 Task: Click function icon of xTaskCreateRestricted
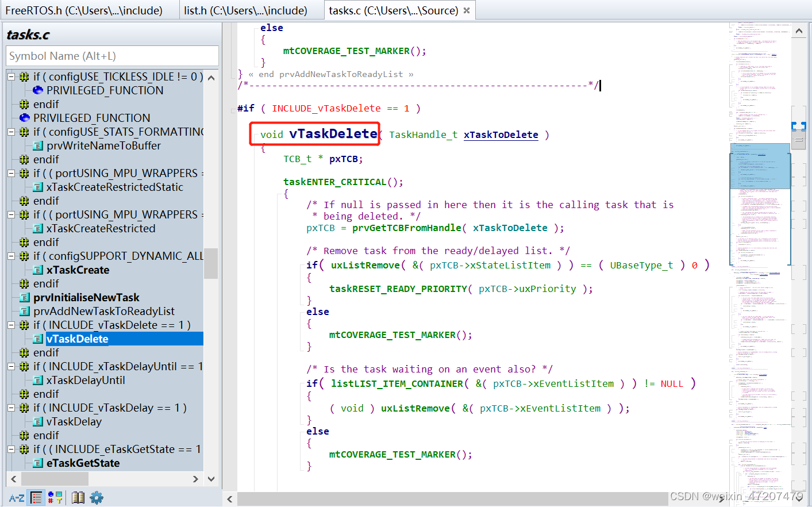click(x=38, y=228)
